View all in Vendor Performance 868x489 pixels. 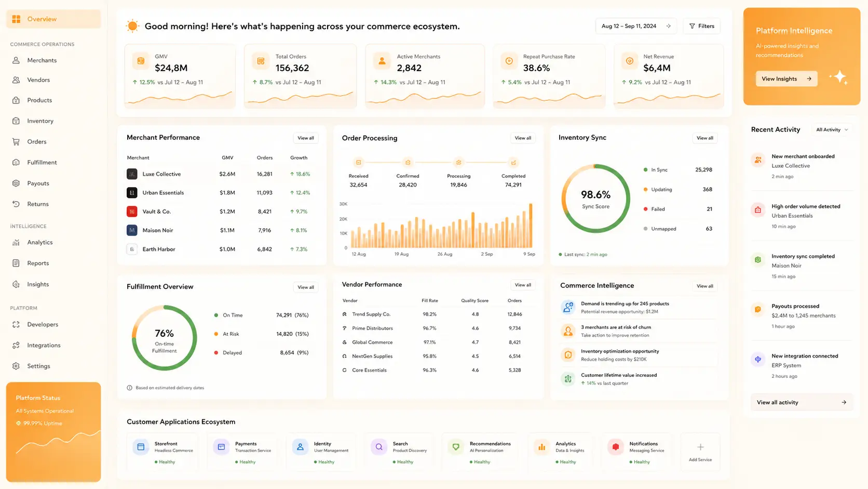point(523,285)
